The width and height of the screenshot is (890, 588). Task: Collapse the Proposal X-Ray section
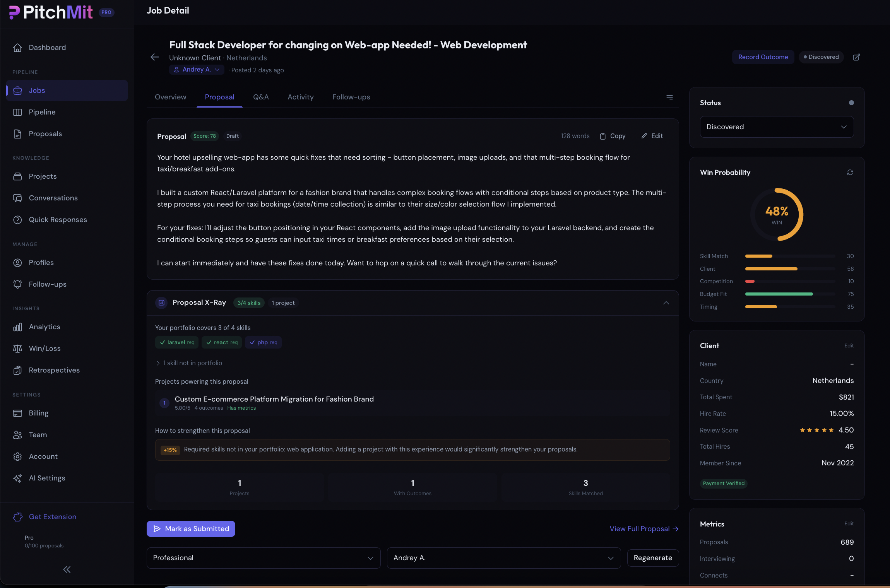tap(666, 303)
